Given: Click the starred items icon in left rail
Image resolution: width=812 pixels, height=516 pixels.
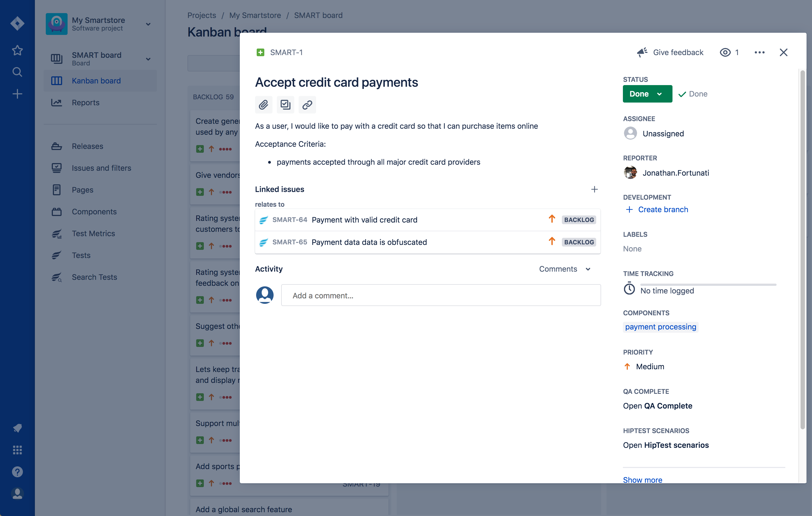Looking at the screenshot, I should pyautogui.click(x=17, y=50).
